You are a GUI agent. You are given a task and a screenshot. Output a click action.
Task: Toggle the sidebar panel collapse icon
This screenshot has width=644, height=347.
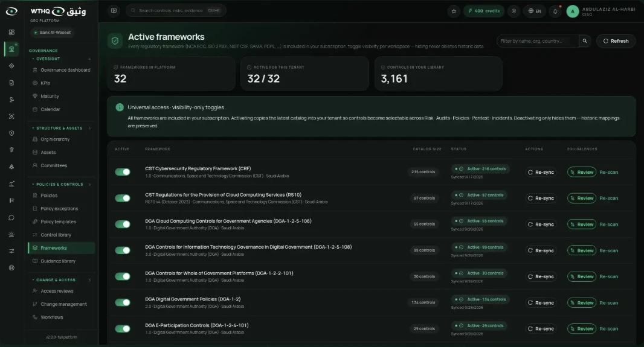click(114, 11)
